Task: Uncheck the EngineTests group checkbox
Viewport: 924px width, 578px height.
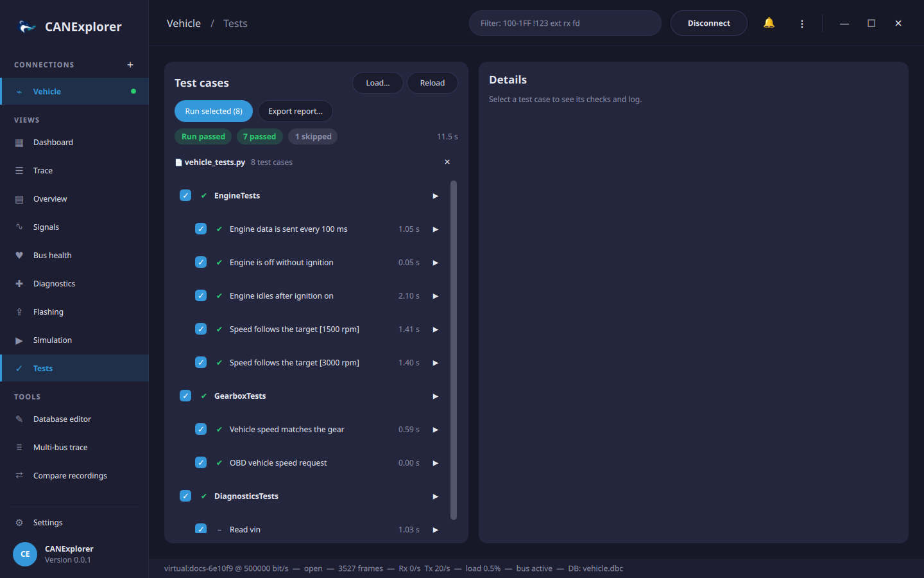Action: click(185, 195)
